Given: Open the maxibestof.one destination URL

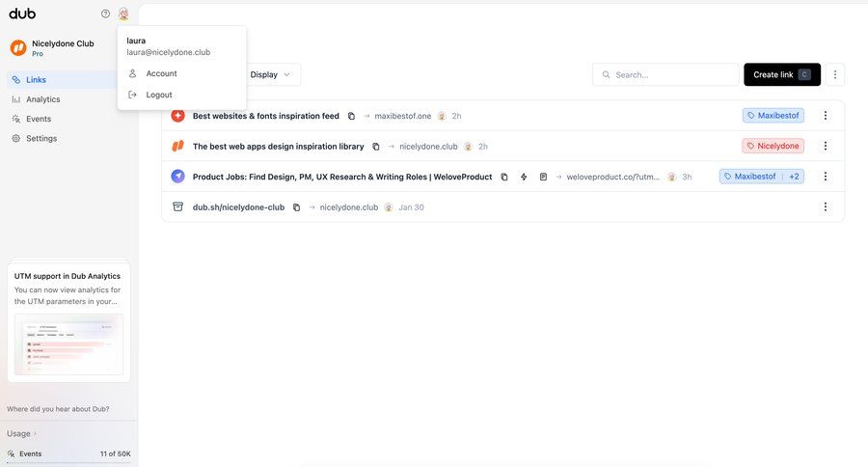Looking at the screenshot, I should click(x=402, y=116).
